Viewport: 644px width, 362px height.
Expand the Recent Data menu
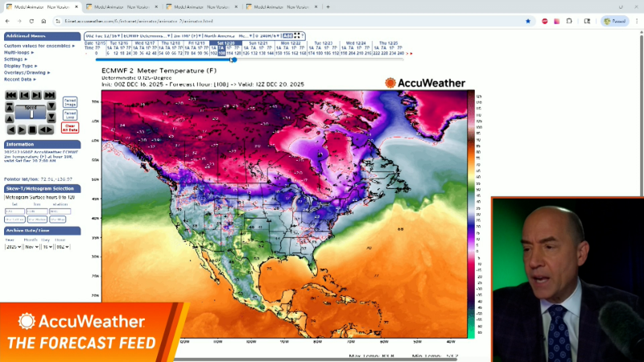(x=19, y=79)
